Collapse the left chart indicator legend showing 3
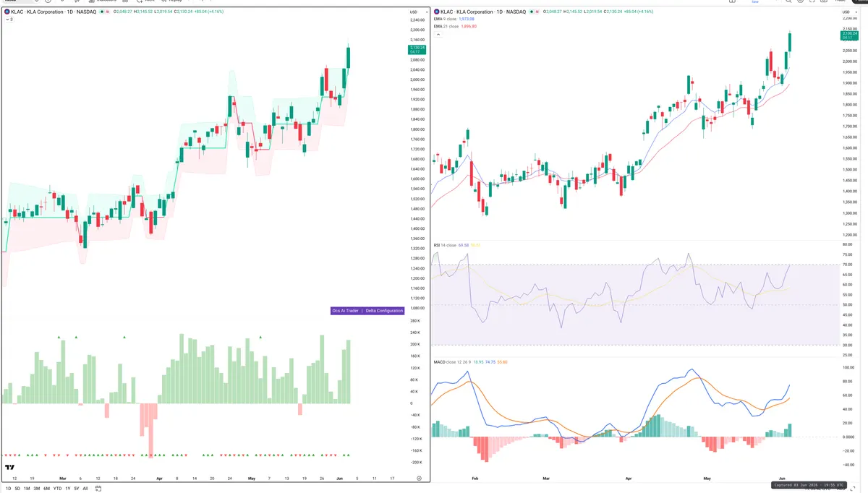868x493 pixels. pos(9,20)
